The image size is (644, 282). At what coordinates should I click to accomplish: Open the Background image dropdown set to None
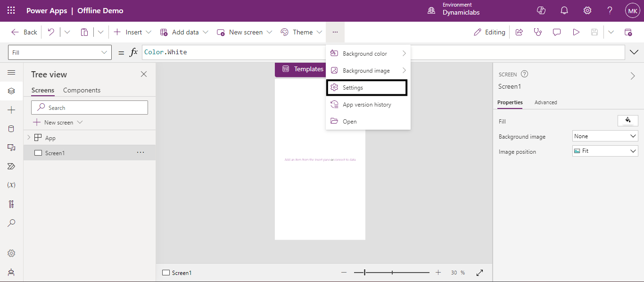point(605,136)
